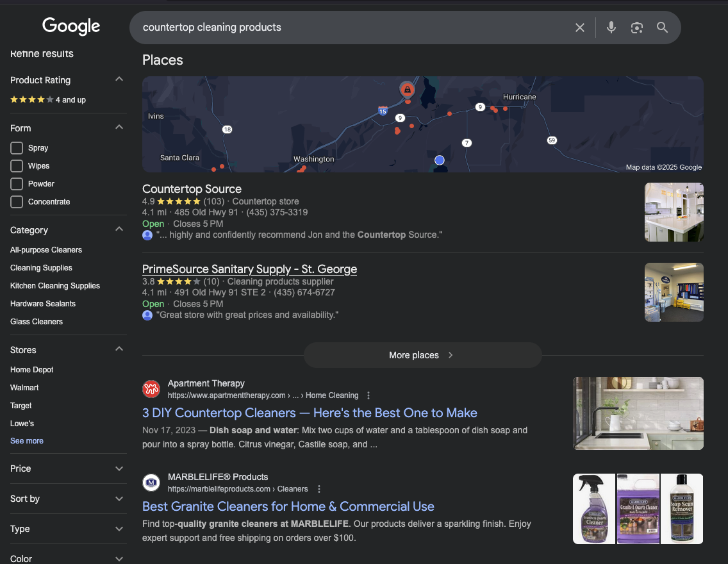The image size is (728, 564).
Task: Collapse the Category filter section
Action: coord(119,229)
